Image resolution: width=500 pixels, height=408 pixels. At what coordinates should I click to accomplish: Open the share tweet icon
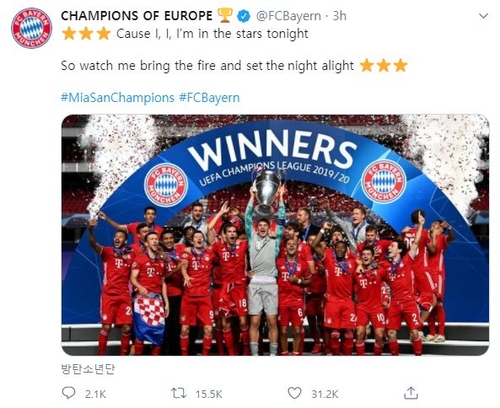point(411,393)
